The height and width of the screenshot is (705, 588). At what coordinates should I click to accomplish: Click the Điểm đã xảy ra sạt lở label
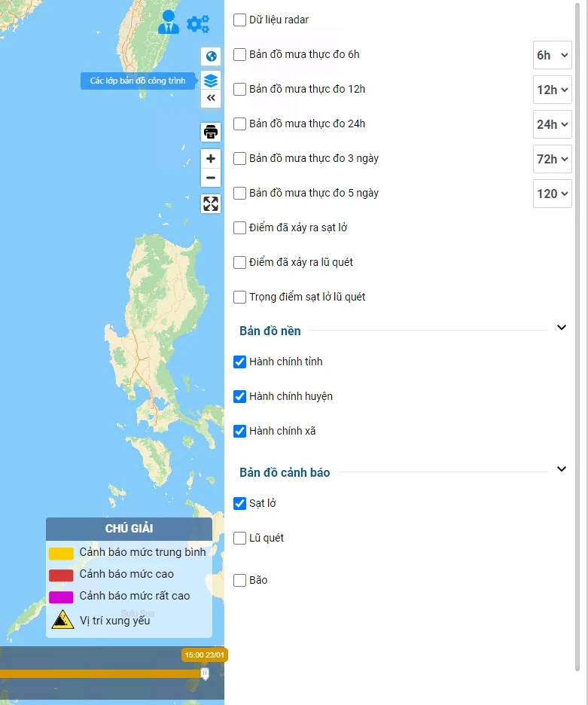tap(298, 227)
